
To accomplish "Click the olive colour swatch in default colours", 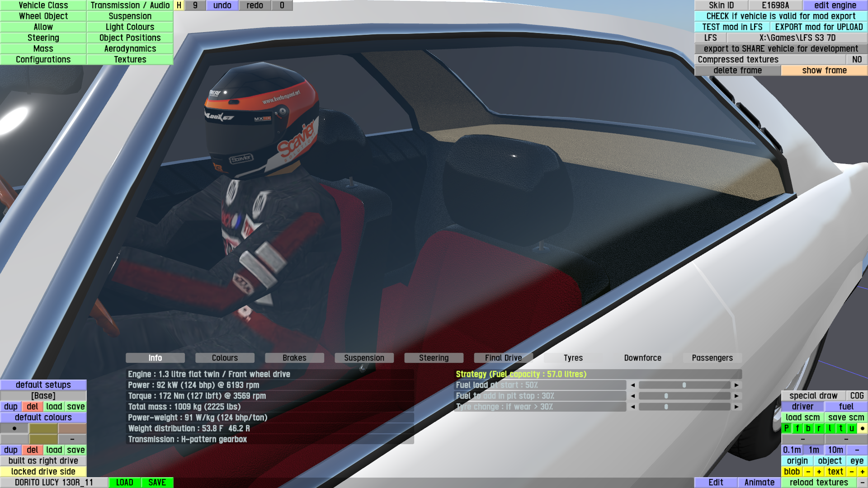I will (x=43, y=428).
